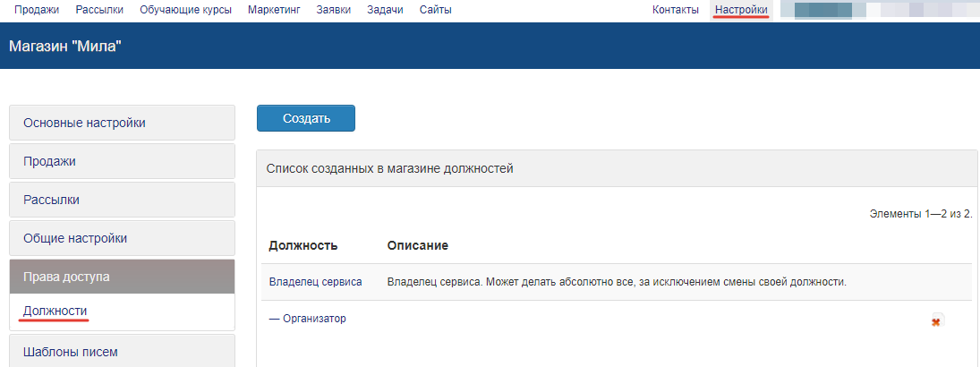
Task: Open Рассылки in the top menu bar
Action: [x=100, y=10]
